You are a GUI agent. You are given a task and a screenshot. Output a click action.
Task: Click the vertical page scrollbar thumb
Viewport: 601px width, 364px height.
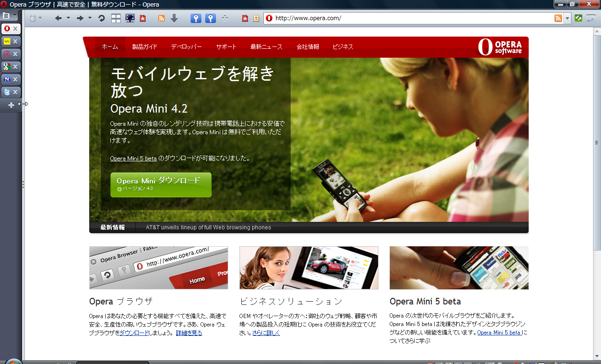click(x=597, y=143)
